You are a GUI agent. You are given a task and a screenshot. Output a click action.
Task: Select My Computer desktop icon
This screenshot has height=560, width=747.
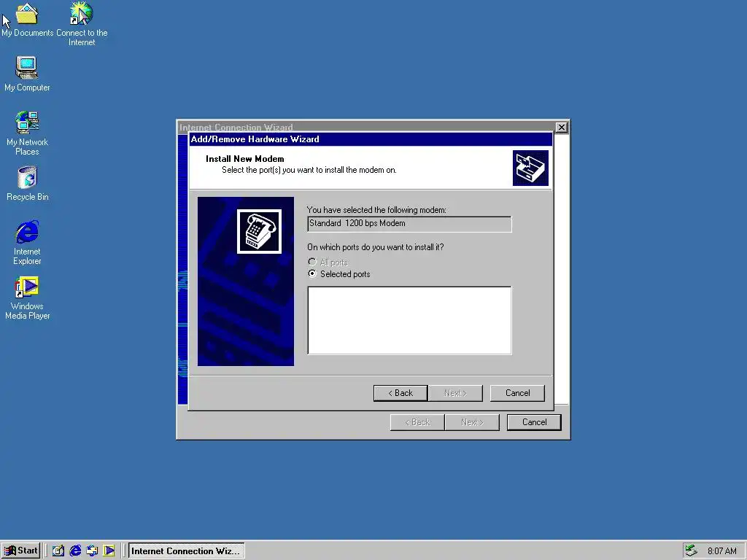click(x=27, y=74)
